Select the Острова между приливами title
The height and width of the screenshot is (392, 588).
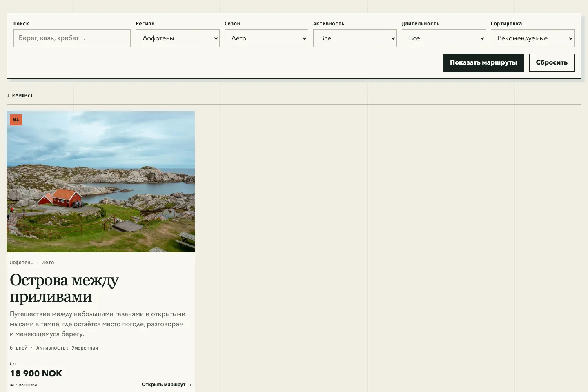64,288
